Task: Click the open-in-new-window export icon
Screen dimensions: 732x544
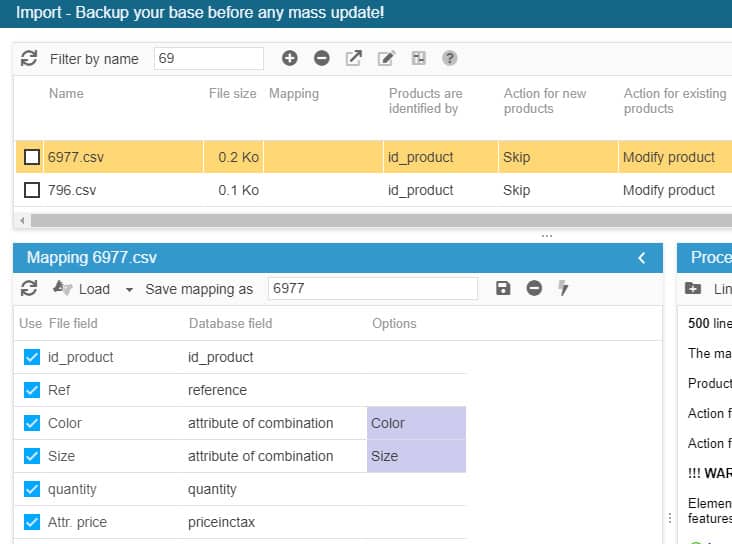Action: [353, 59]
